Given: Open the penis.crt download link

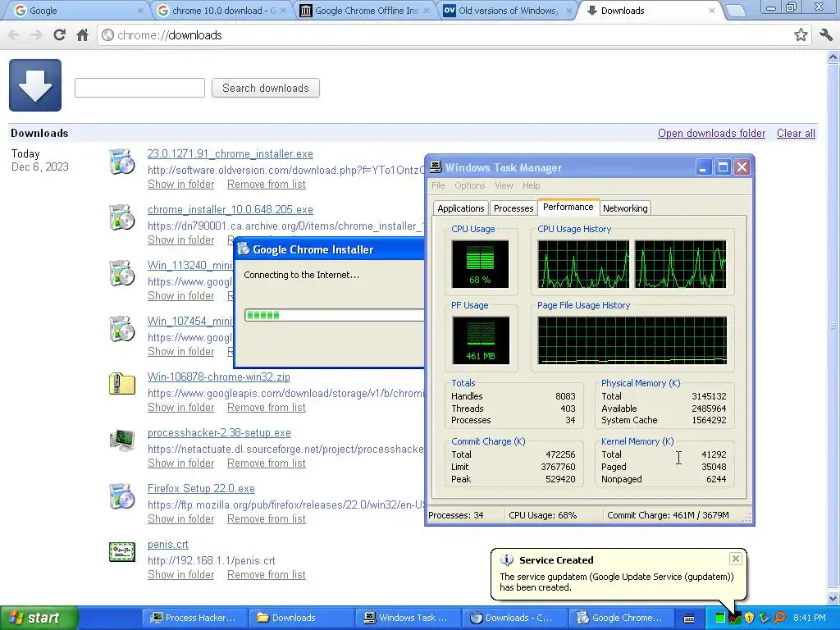Looking at the screenshot, I should tap(167, 545).
